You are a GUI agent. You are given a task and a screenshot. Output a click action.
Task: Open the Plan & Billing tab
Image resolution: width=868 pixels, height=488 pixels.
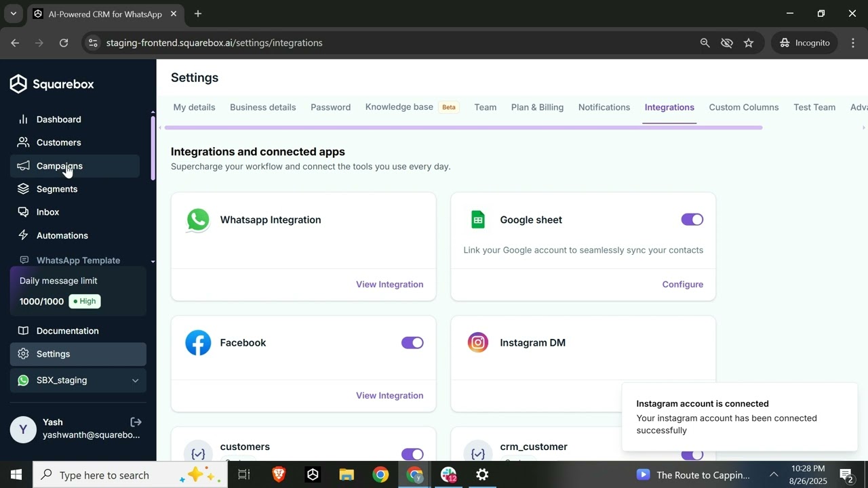[x=537, y=107]
